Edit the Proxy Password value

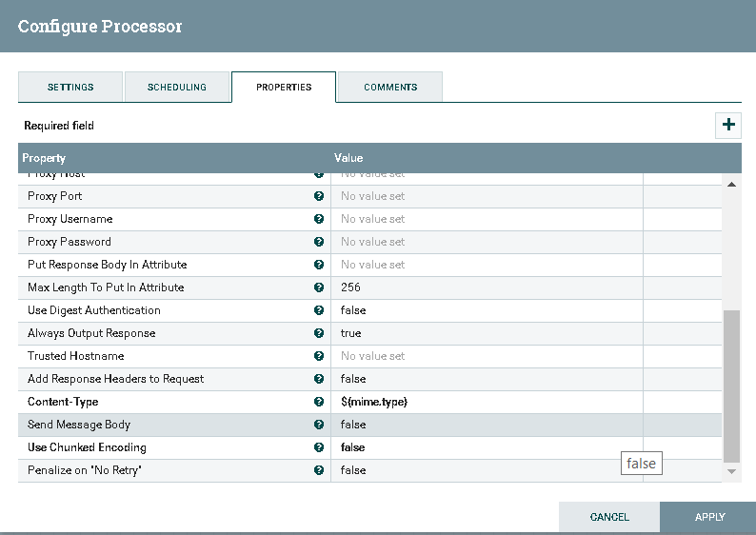[487, 242]
